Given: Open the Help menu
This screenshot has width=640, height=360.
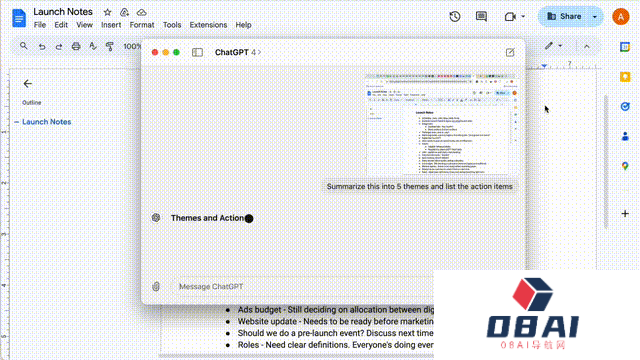Looking at the screenshot, I should pos(243,25).
